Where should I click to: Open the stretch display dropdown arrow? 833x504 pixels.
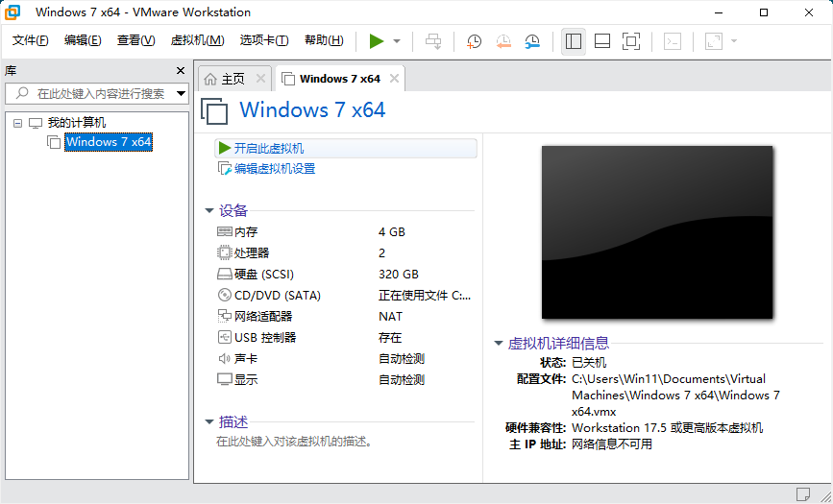pos(734,41)
